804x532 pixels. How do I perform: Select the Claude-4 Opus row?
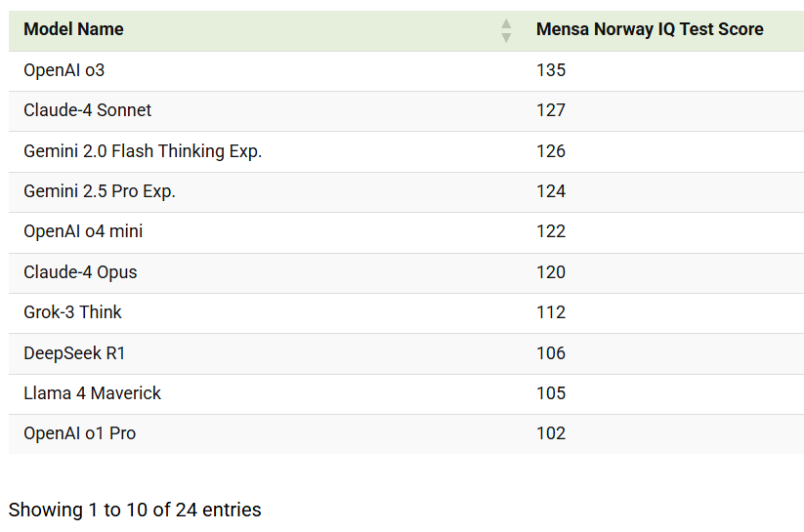point(406,273)
